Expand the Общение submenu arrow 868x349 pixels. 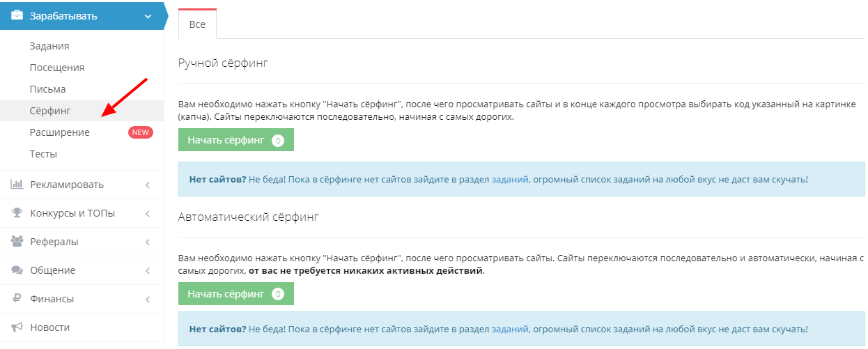click(x=148, y=270)
